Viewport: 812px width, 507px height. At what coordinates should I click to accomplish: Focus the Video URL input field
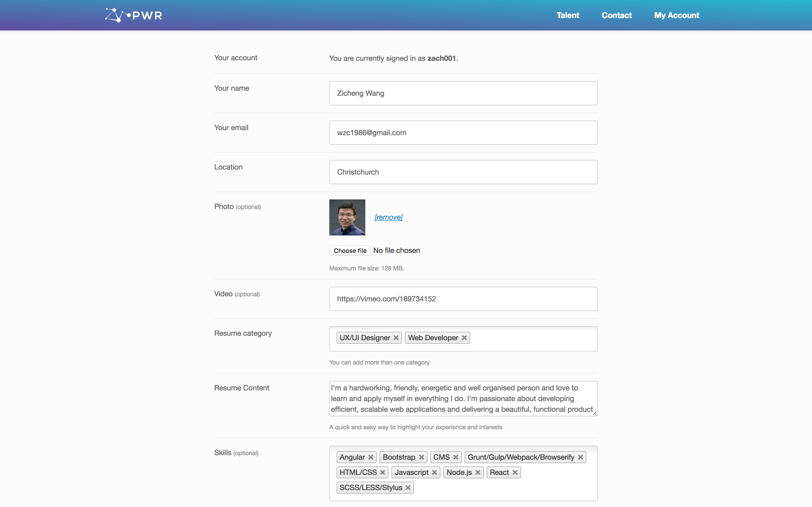pos(463,299)
